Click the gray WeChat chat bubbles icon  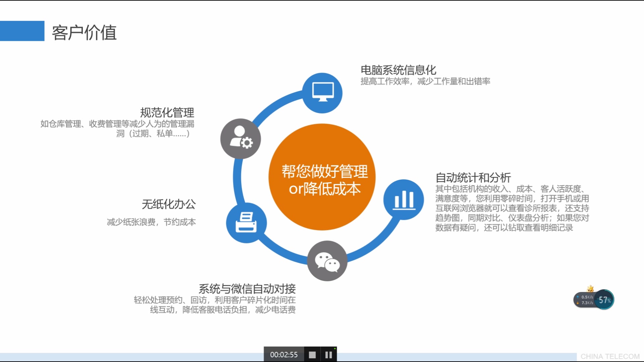pyautogui.click(x=327, y=261)
